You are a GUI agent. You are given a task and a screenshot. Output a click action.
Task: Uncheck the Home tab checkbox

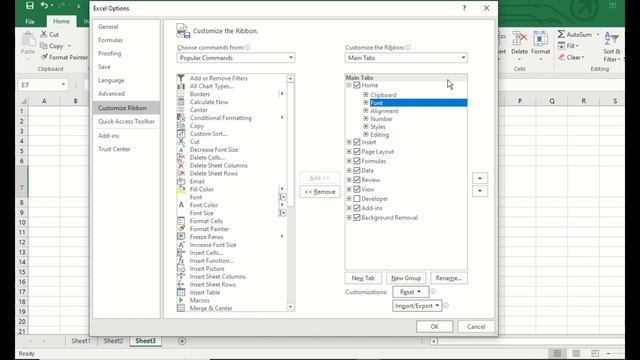pyautogui.click(x=357, y=85)
